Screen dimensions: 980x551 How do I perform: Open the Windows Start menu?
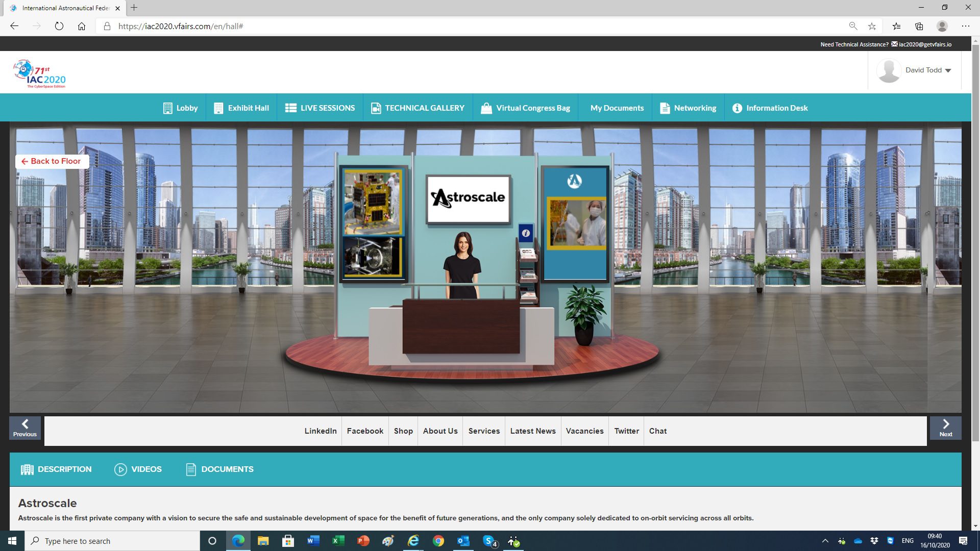[12, 541]
